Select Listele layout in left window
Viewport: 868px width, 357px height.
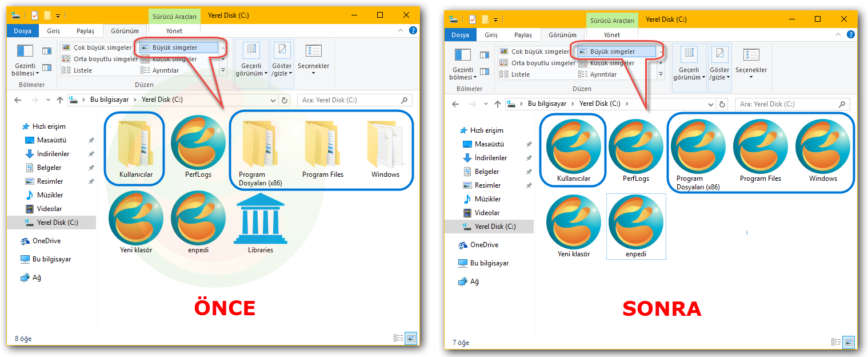click(x=77, y=70)
